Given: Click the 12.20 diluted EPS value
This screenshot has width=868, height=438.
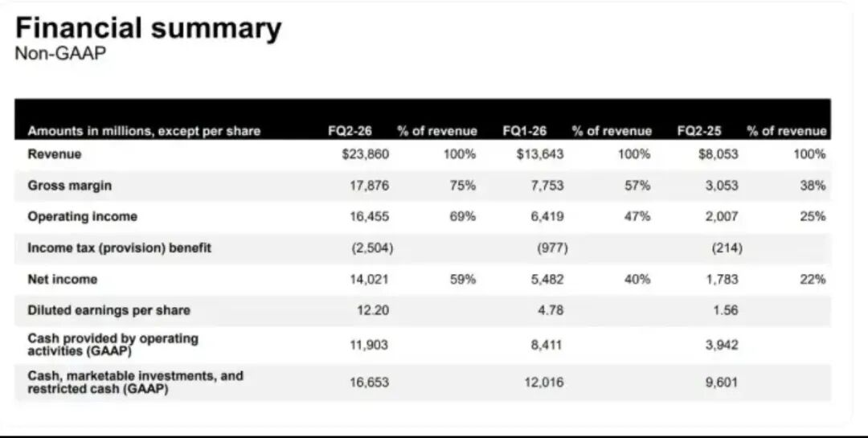Looking at the screenshot, I should (x=372, y=310).
